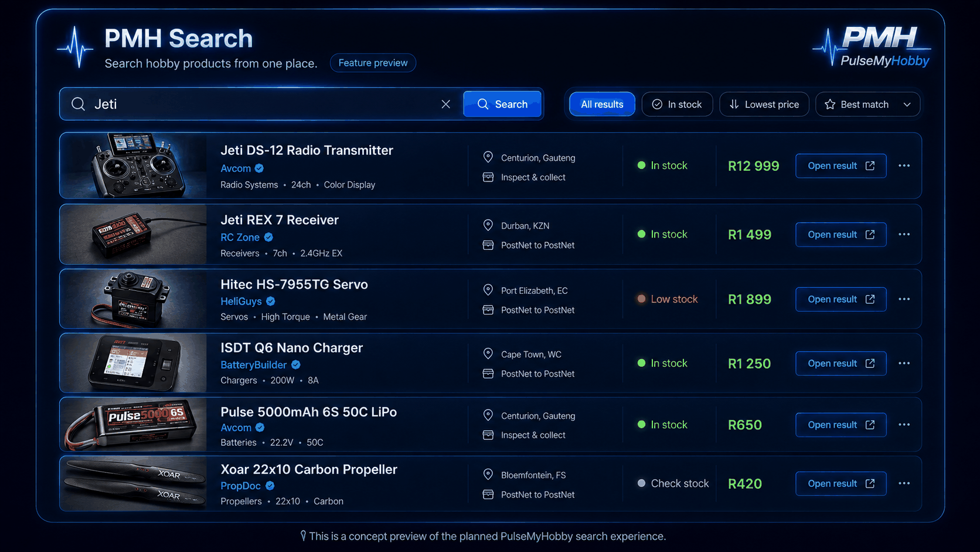Click the R12 999 price
This screenshot has width=980, height=552.
pos(754,166)
